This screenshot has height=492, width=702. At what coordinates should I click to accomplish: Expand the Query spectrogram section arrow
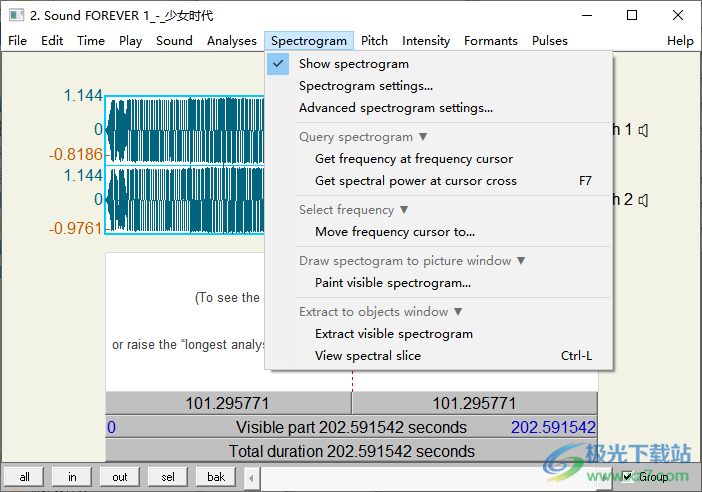[423, 137]
